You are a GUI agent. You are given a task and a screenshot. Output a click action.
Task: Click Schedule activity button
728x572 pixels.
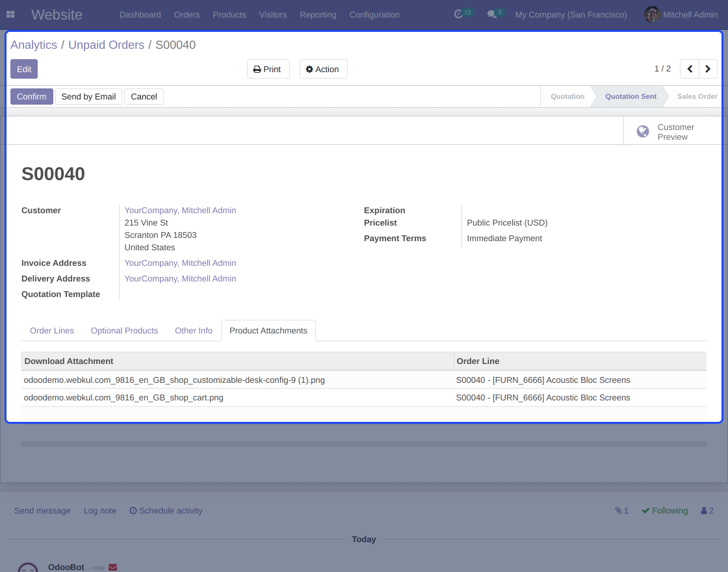tap(166, 511)
